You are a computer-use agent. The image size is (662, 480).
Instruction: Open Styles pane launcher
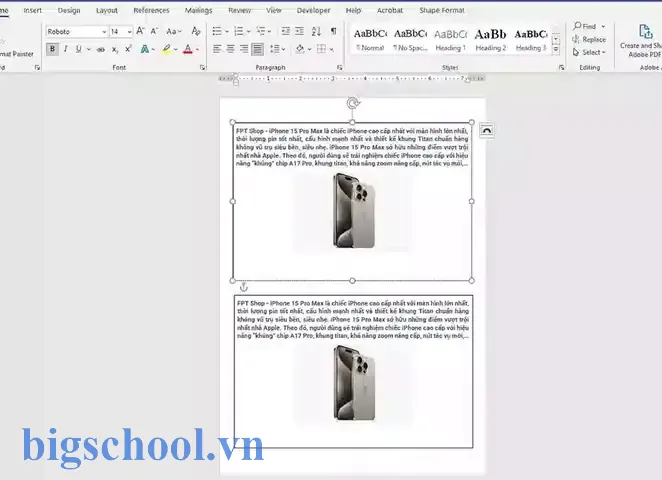(562, 67)
